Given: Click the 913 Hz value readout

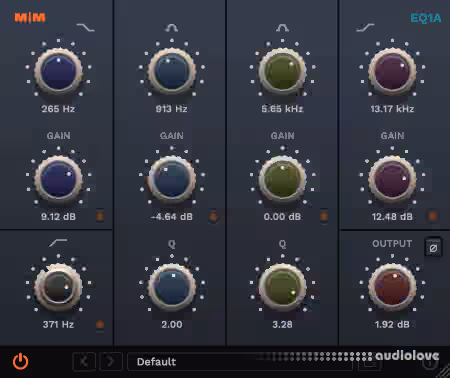Looking at the screenshot, I should [172, 109].
